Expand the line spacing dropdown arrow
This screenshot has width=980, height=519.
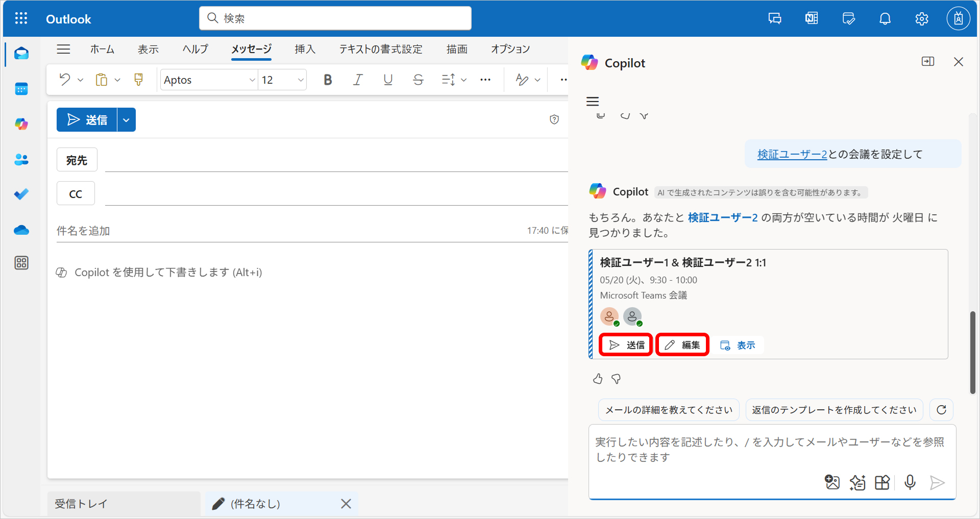(463, 80)
